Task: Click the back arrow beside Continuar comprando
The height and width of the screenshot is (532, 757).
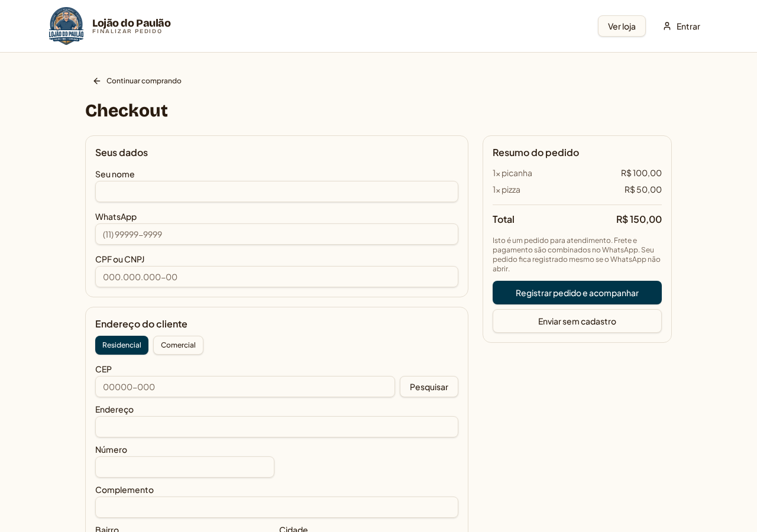Action: click(x=97, y=81)
